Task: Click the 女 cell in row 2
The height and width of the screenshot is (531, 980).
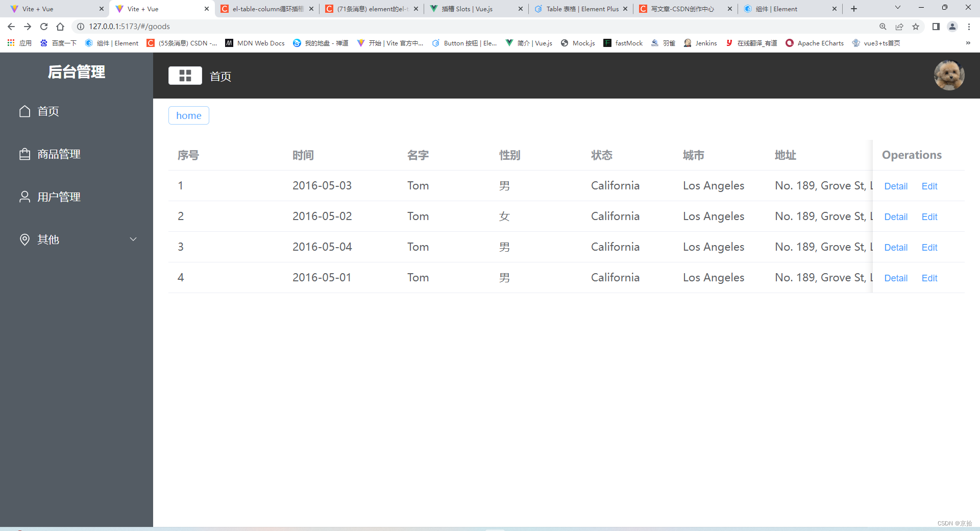Action: 504,216
